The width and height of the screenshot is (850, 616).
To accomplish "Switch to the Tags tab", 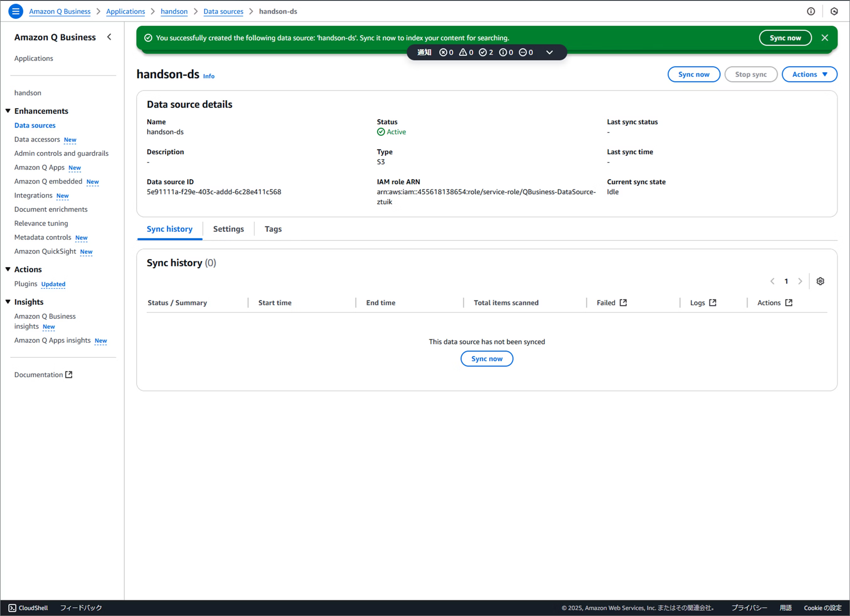I will click(x=273, y=229).
